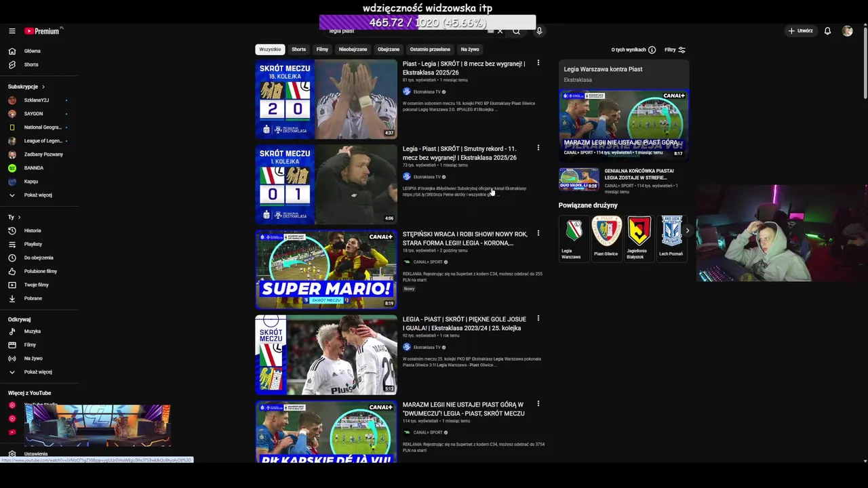Viewport: 868px width, 488px height.
Task: Open Jagiellonia Białystok team card
Action: 638,239
